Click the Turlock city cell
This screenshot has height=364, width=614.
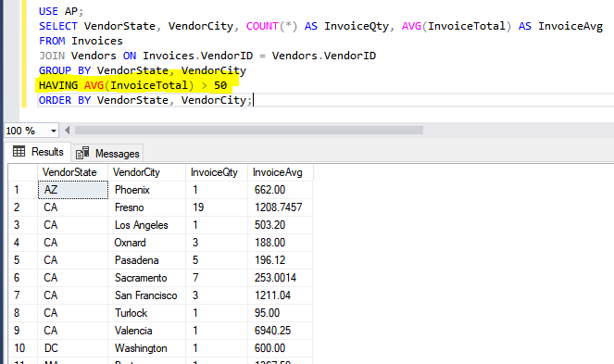pyautogui.click(x=146, y=313)
